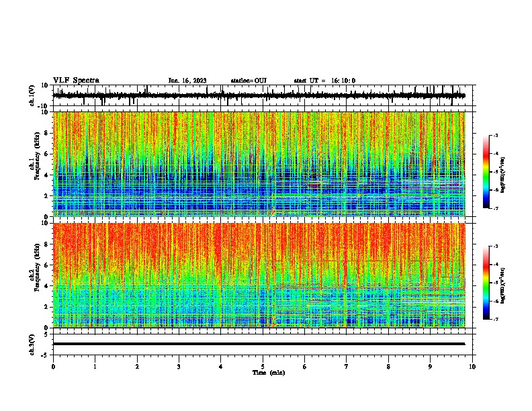Click the "station=OUJ" header text

pyautogui.click(x=249, y=81)
